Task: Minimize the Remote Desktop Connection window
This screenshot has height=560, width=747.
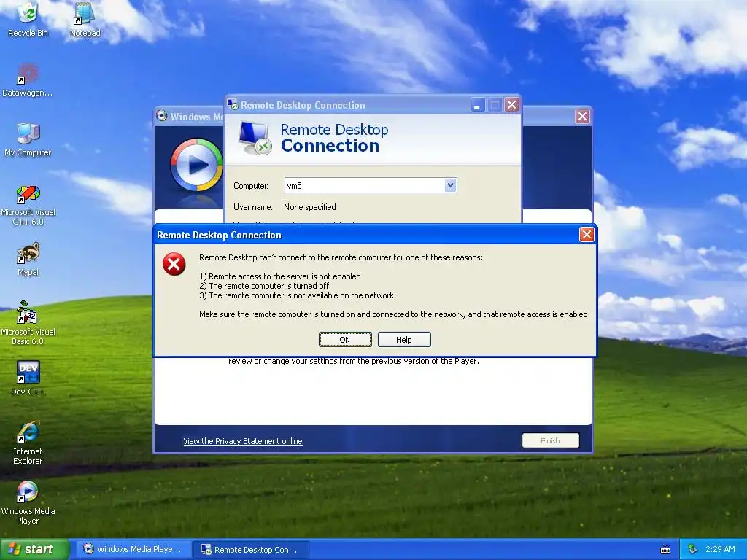Action: point(477,105)
